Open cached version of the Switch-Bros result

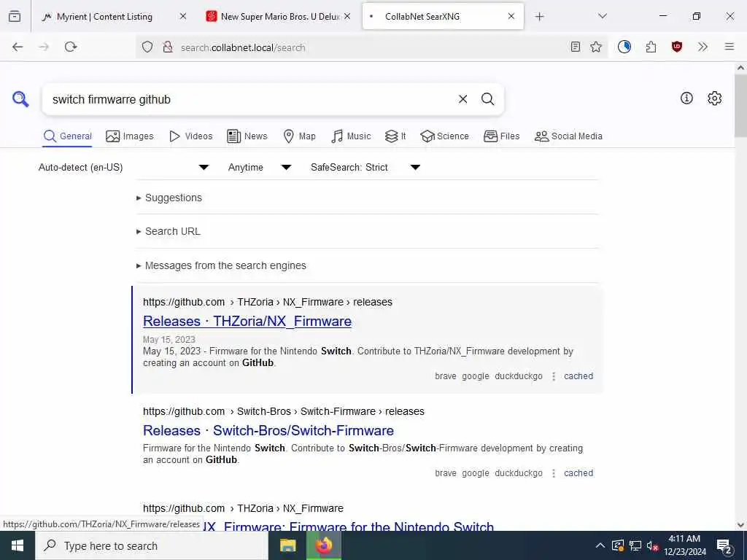[578, 473]
